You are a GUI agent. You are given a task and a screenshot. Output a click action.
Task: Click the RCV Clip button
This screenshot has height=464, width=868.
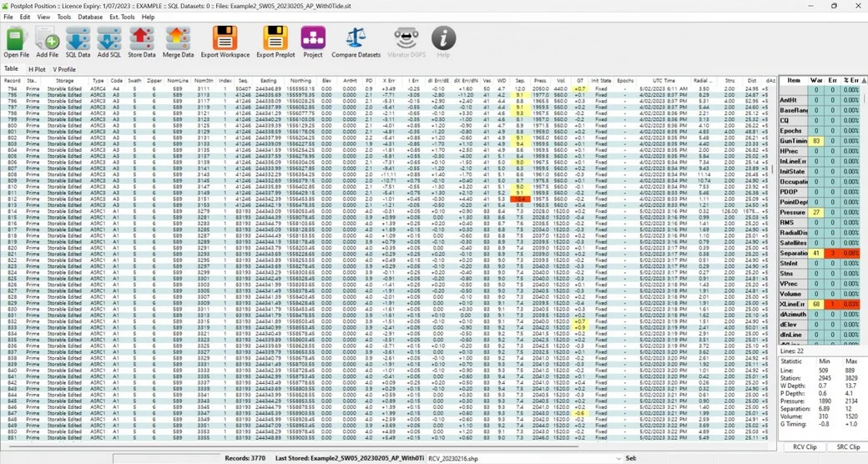(804, 447)
